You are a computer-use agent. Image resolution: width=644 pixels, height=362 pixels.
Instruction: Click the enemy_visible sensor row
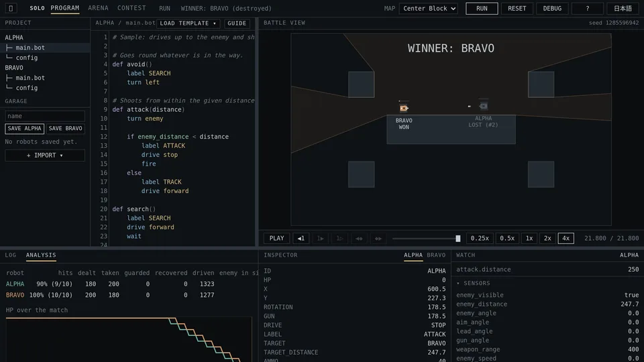547,295
